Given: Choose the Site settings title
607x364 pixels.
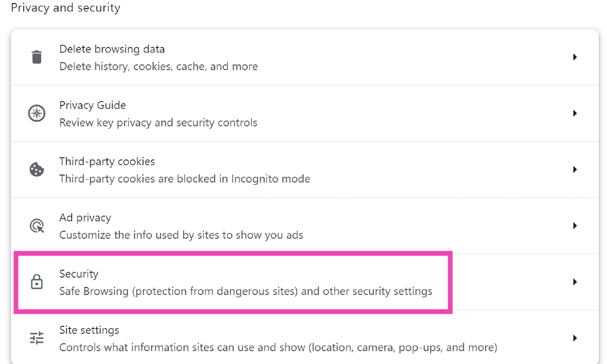Looking at the screenshot, I should tap(89, 330).
